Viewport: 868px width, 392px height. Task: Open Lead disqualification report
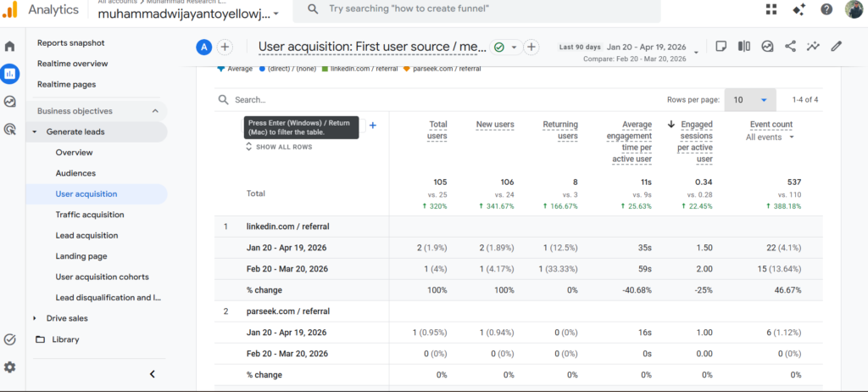[108, 297]
